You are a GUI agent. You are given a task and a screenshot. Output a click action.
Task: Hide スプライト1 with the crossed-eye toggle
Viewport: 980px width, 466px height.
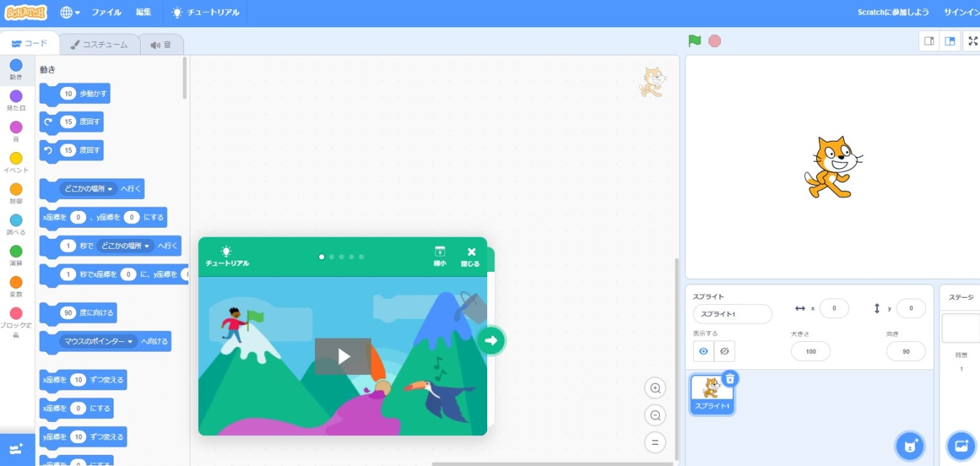click(x=724, y=351)
